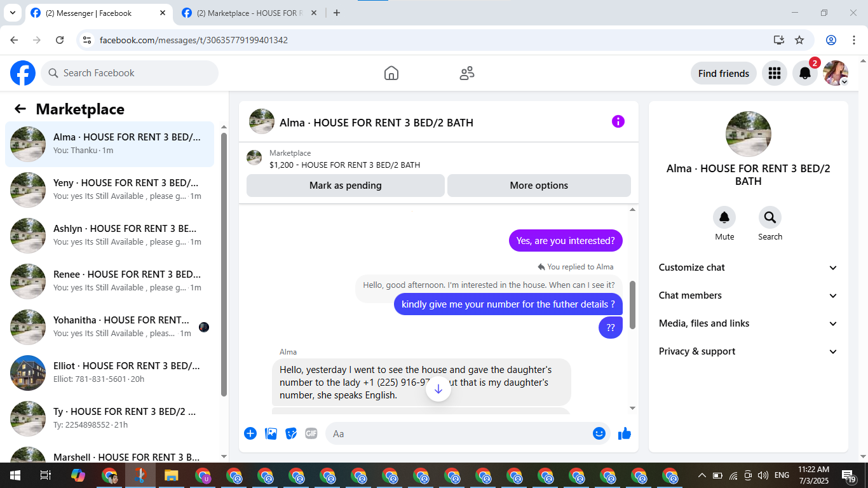
Task: Show hidden system tray icons
Action: [x=702, y=475]
